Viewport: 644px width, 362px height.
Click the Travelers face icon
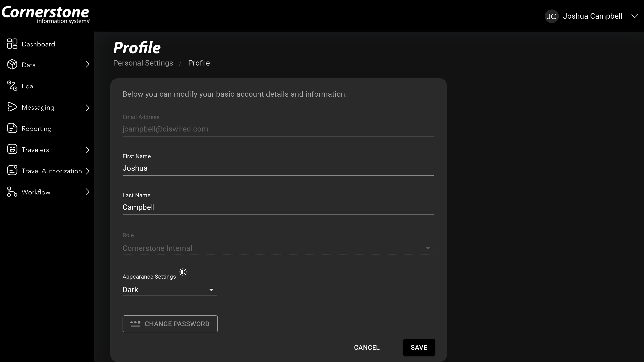[12, 149]
